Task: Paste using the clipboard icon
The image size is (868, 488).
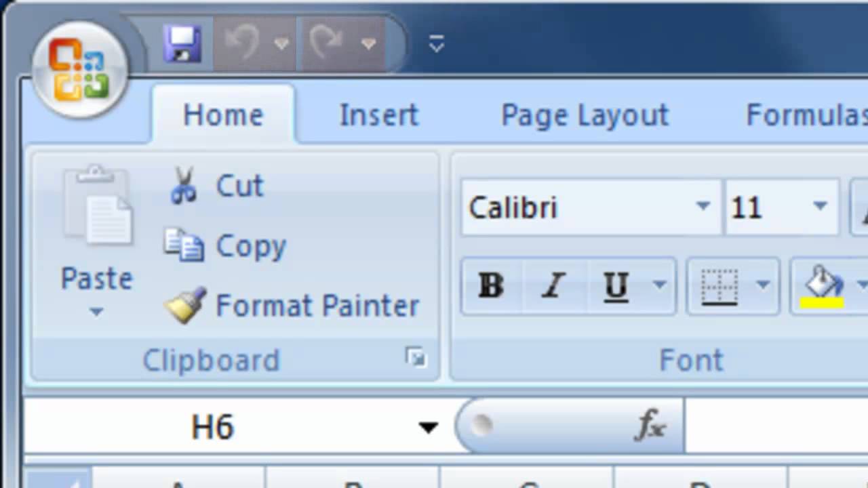Action: point(97,207)
